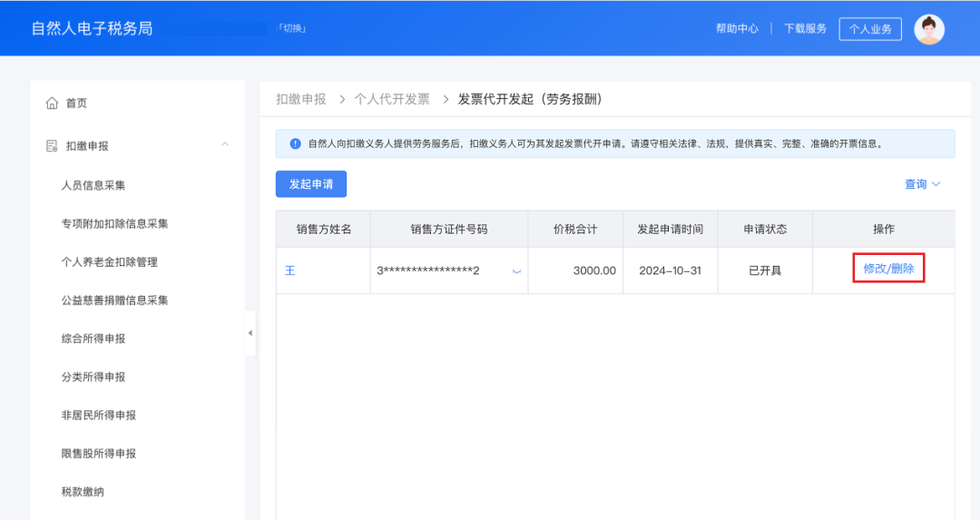Image resolution: width=980 pixels, height=520 pixels.
Task: Open seller name 王 link
Action: 290,270
